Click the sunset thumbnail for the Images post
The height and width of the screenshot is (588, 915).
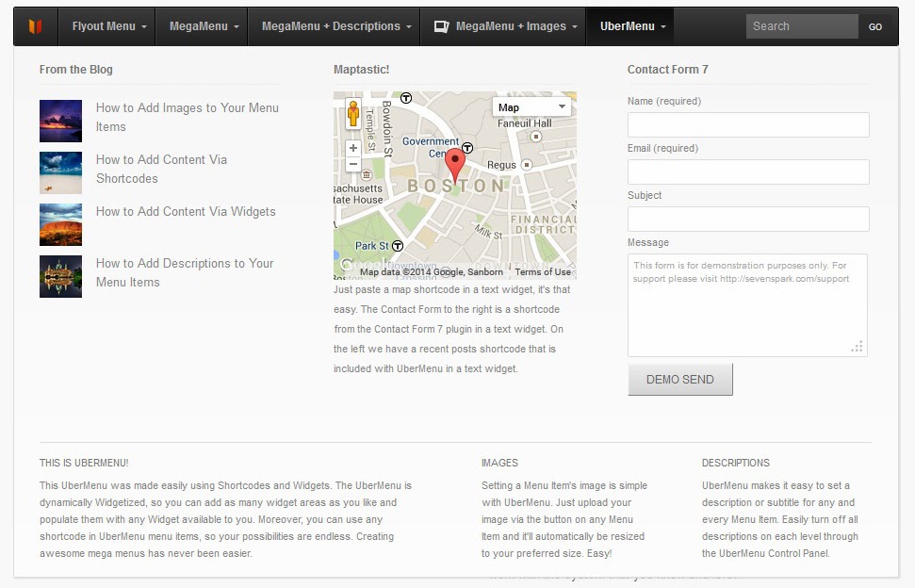[x=60, y=121]
